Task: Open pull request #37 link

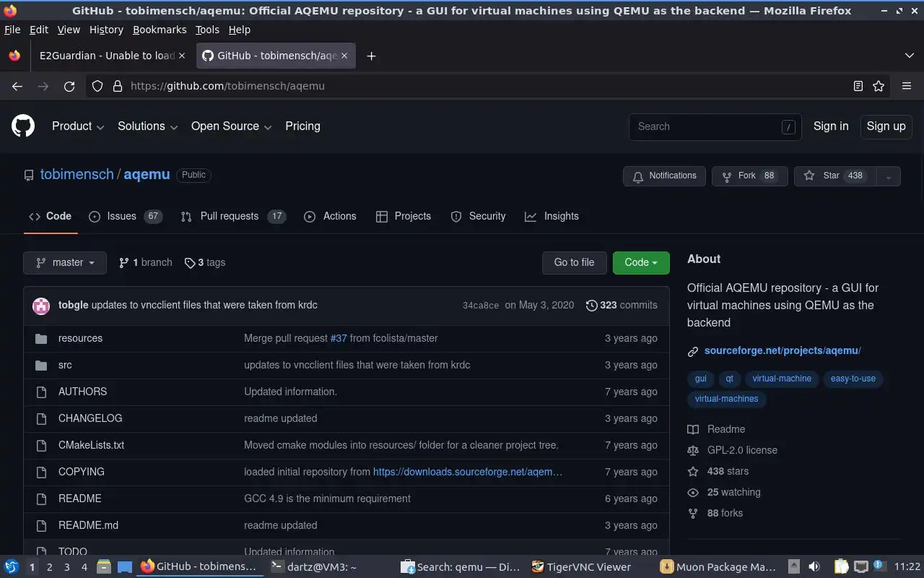Action: click(339, 338)
